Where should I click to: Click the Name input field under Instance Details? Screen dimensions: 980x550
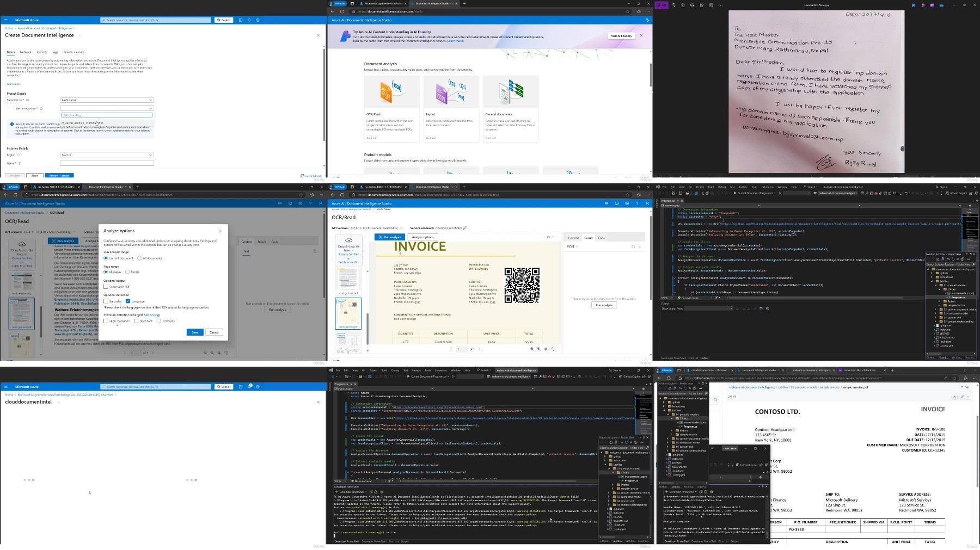pos(107,163)
